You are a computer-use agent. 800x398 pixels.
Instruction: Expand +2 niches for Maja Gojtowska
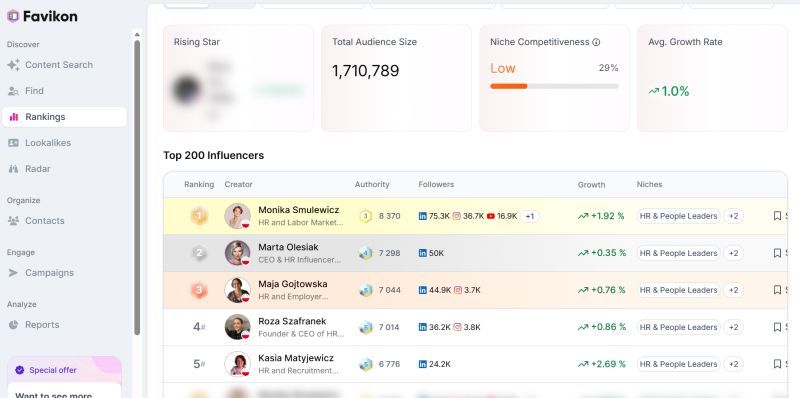(733, 290)
